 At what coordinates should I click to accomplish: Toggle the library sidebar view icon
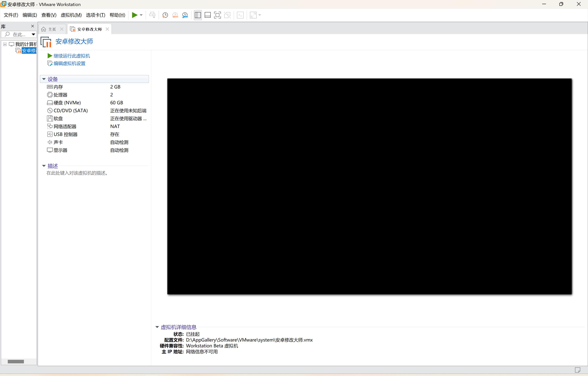(x=198, y=15)
